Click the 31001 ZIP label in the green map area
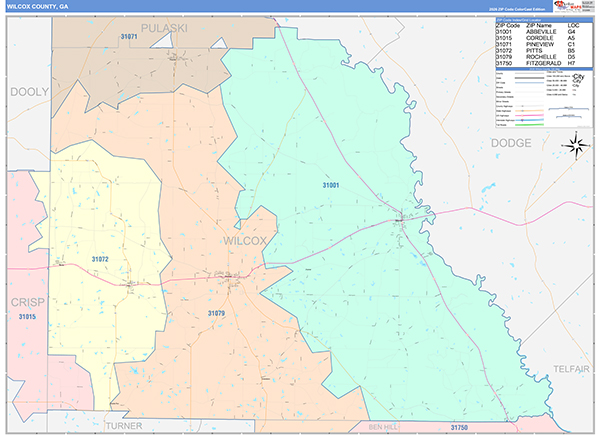 (x=331, y=186)
